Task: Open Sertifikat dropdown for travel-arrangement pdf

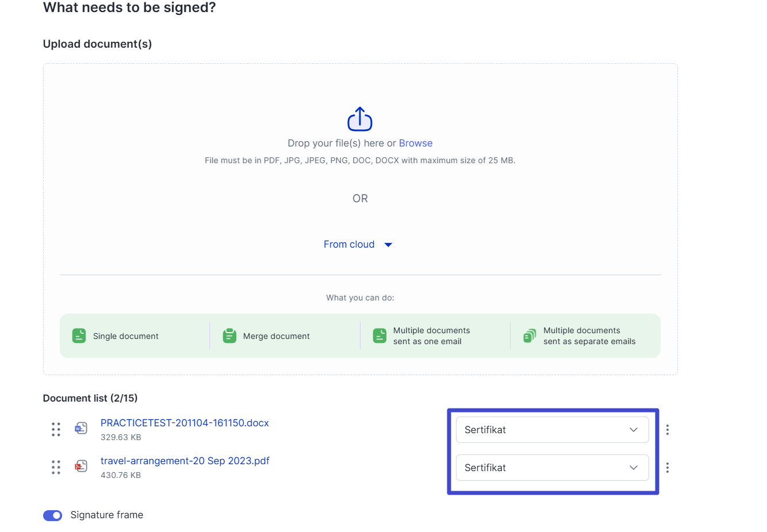Action: pyautogui.click(x=552, y=468)
